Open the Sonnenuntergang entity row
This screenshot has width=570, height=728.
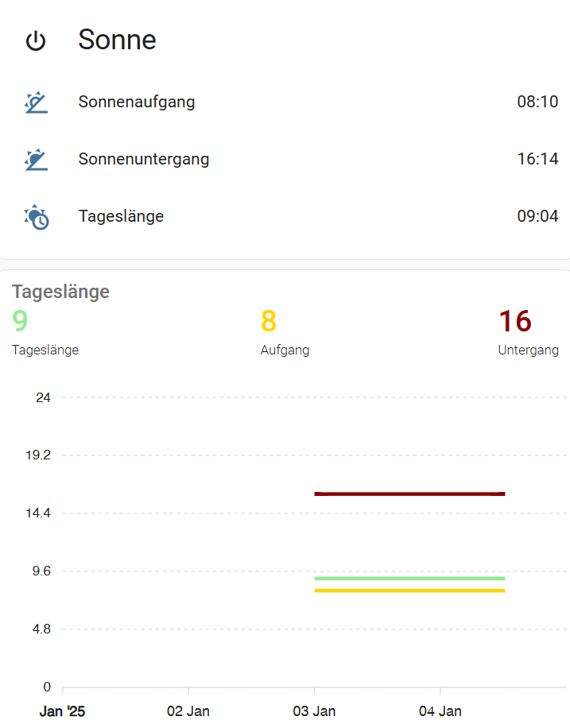[144, 159]
